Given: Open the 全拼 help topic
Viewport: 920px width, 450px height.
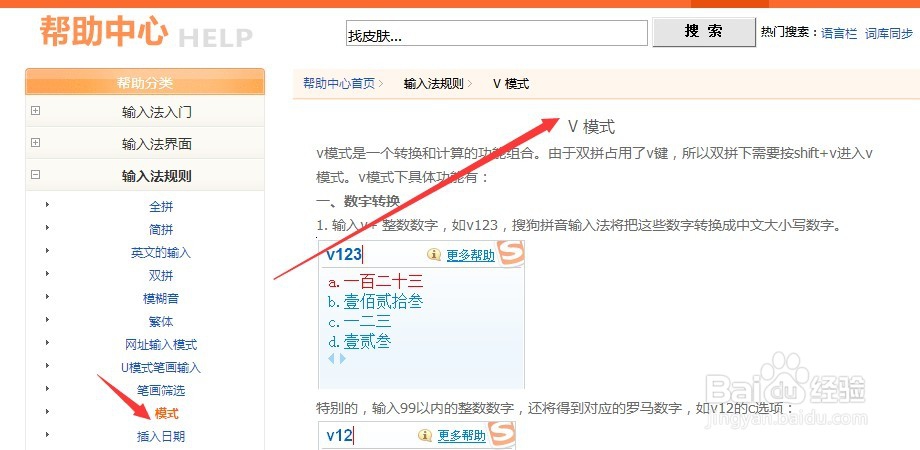Looking at the screenshot, I should pos(161,207).
